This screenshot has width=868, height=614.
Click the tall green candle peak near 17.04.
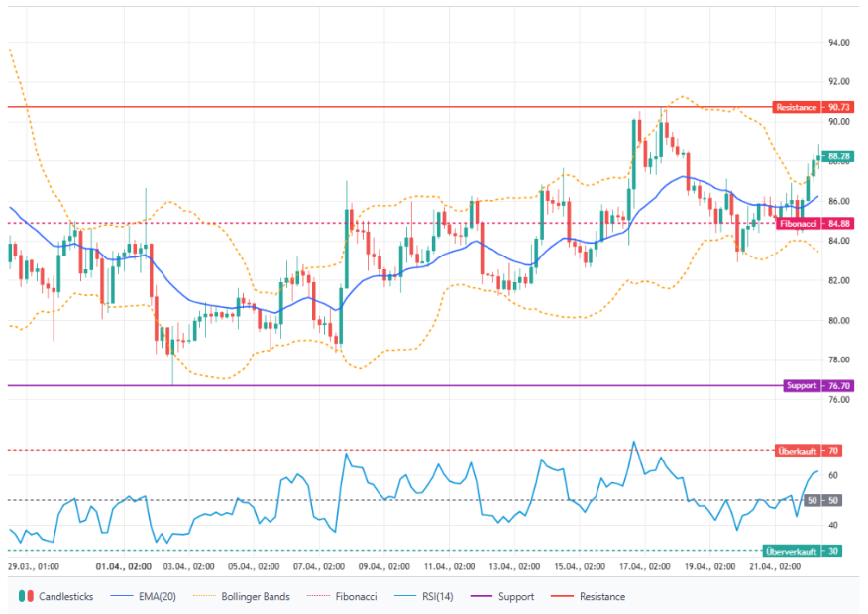tap(634, 124)
